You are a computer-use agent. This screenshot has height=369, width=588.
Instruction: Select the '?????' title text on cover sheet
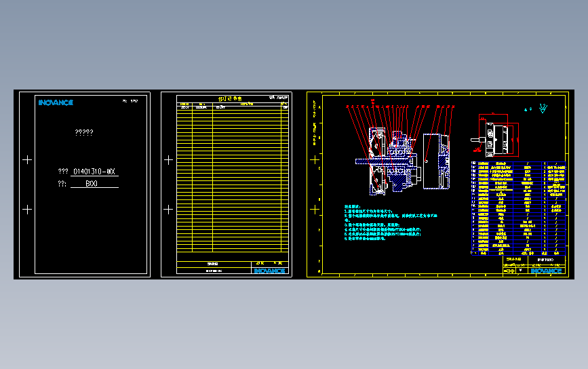84,132
